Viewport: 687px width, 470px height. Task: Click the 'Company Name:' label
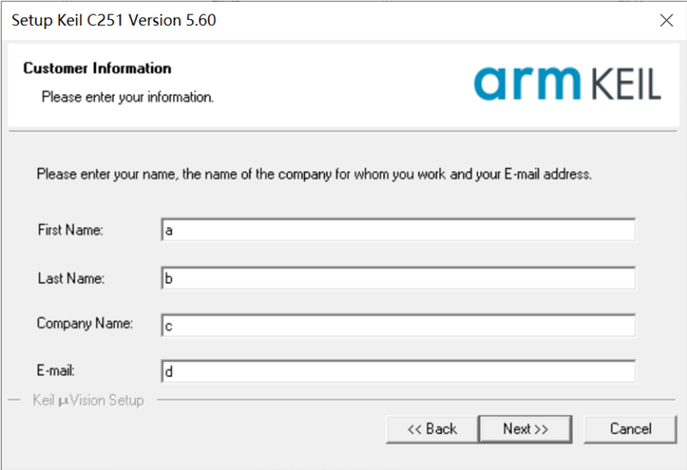point(85,323)
